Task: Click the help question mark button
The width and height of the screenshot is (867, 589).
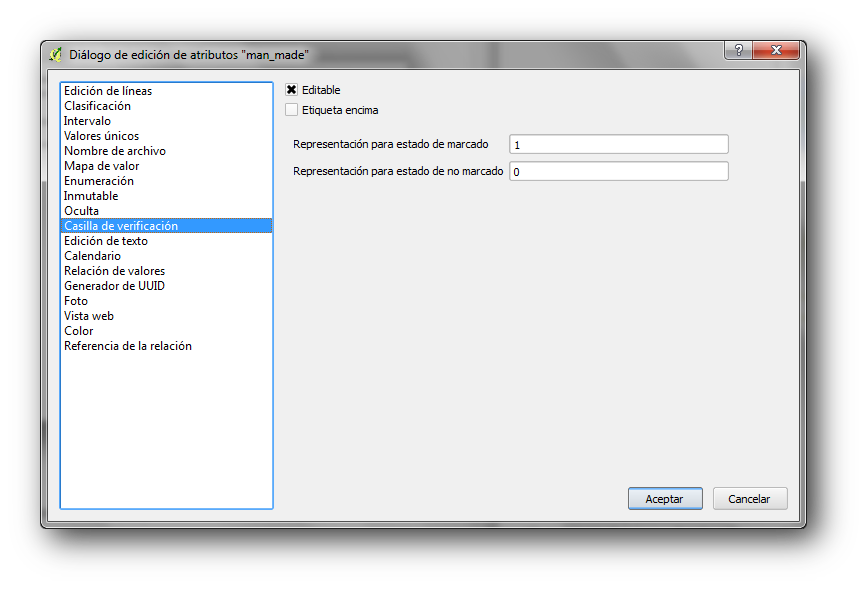Action: pos(739,50)
